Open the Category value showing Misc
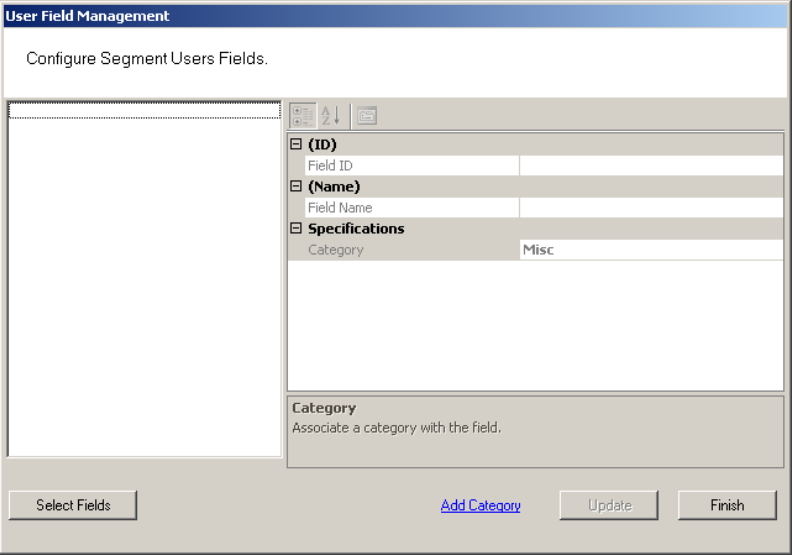792x555 pixels. (x=651, y=249)
